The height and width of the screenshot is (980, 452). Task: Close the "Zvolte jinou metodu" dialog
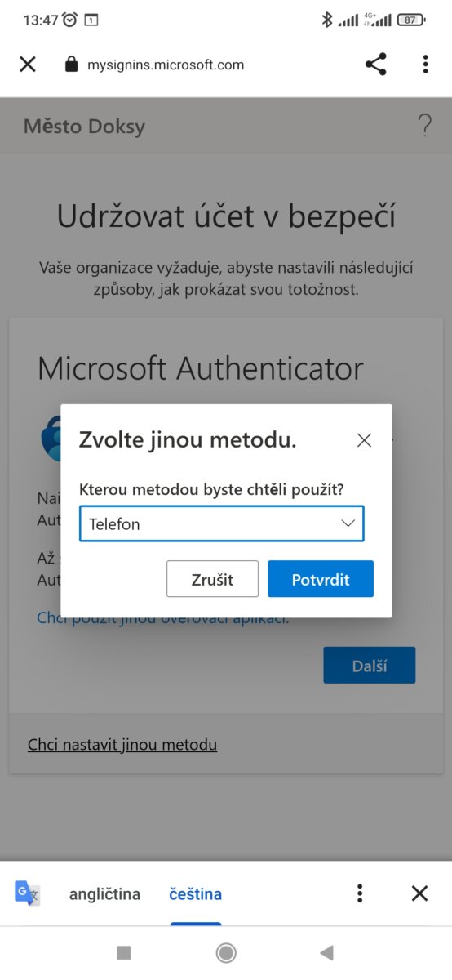pos(364,440)
